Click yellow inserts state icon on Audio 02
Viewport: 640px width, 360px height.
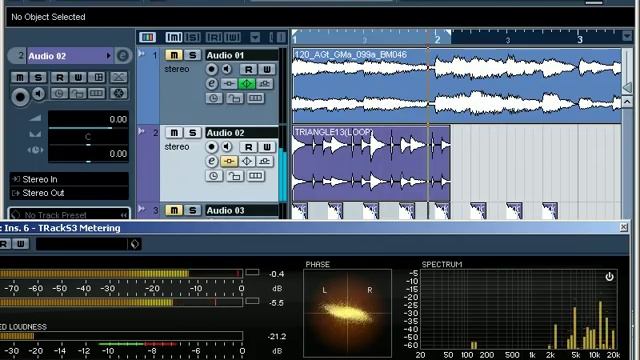[229, 161]
